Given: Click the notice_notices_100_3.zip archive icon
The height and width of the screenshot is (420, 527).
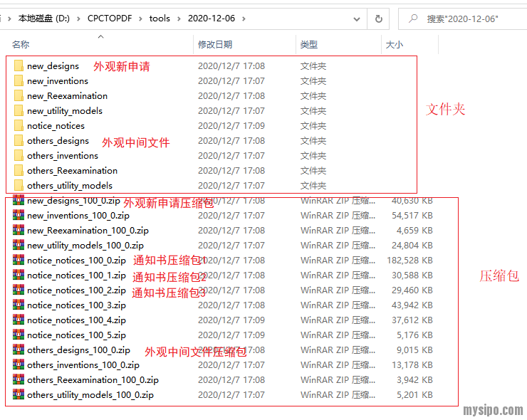Looking at the screenshot, I should coord(19,305).
